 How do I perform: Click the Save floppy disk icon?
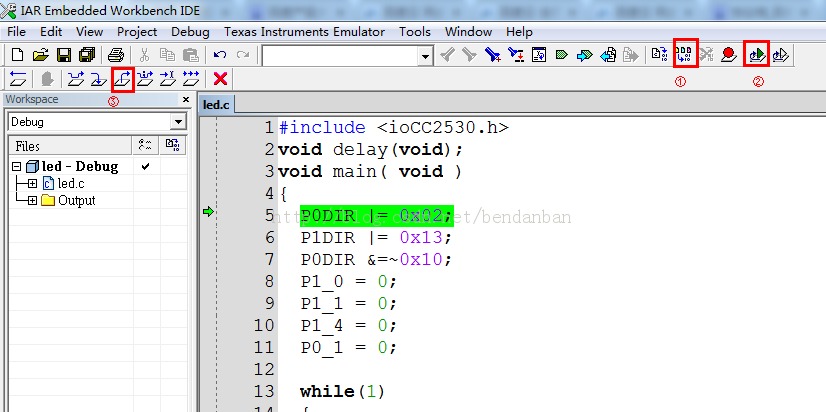point(63,55)
